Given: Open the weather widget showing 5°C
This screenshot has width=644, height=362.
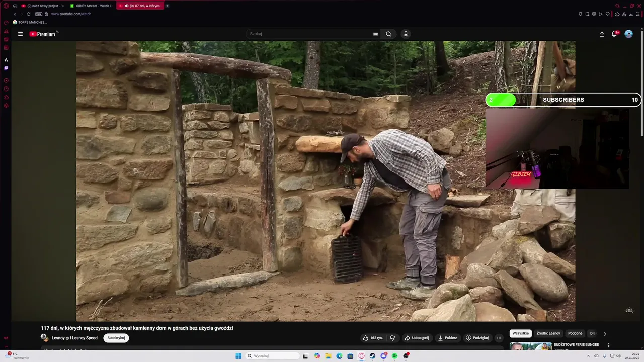Looking at the screenshot, I should tap(18, 356).
